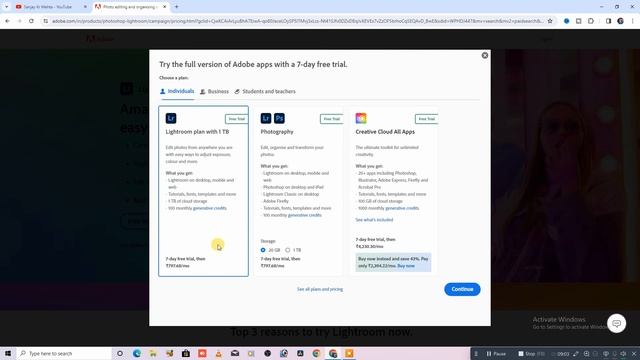Open the Windows Start menu
This screenshot has width=640, height=360.
tap(8, 353)
